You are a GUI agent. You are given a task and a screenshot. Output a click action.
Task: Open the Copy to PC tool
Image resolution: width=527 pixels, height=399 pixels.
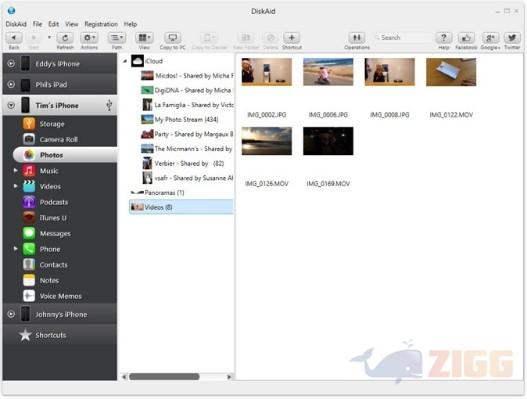click(x=172, y=38)
